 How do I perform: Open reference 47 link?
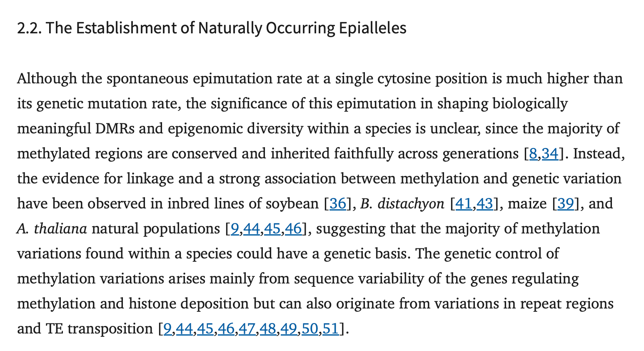click(247, 329)
